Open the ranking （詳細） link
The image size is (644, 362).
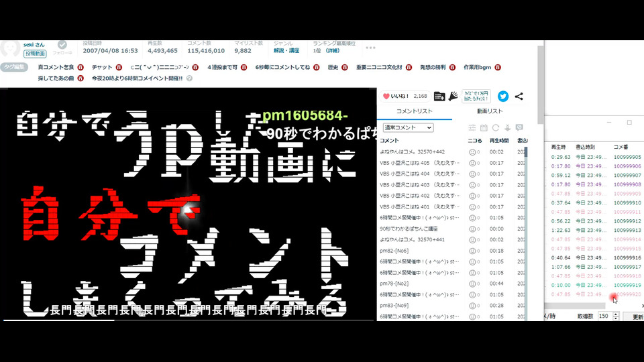click(x=333, y=50)
